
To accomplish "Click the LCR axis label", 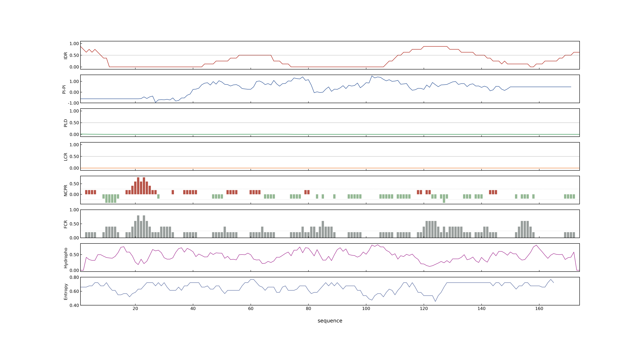I will [66, 157].
